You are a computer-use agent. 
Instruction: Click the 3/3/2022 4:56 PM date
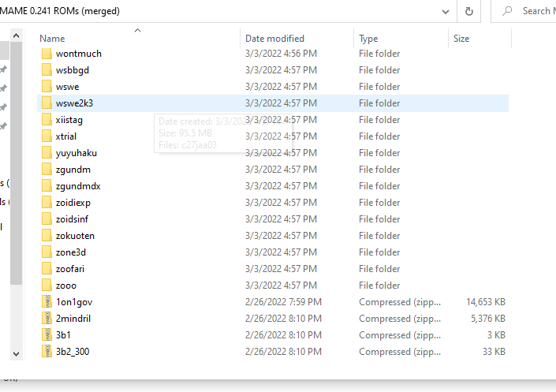[x=281, y=54]
